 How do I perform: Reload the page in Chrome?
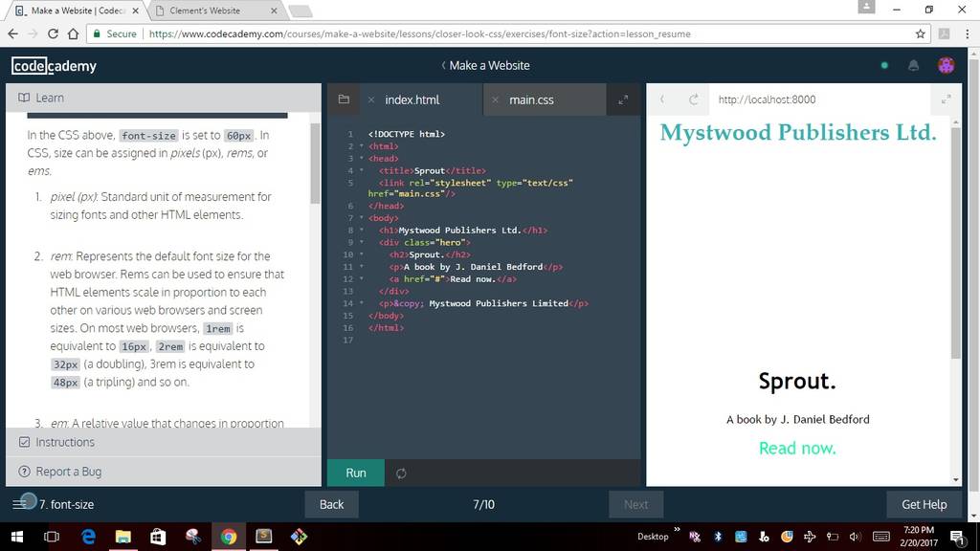point(54,33)
